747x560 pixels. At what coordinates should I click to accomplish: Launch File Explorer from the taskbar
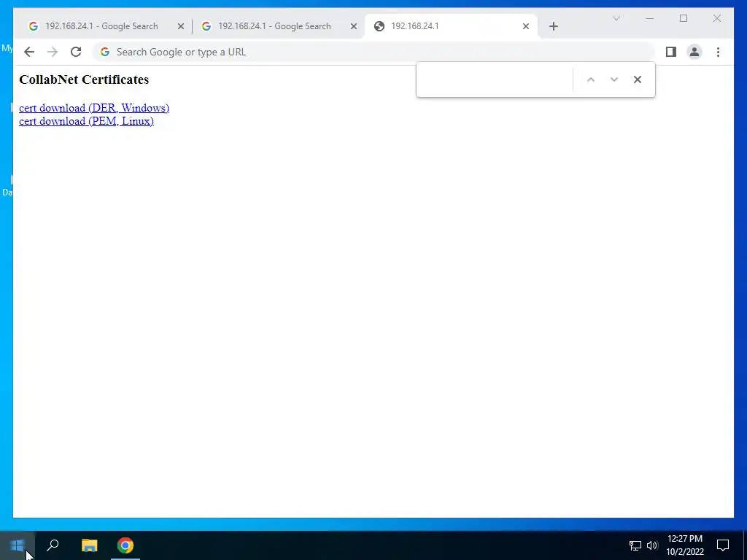89,545
